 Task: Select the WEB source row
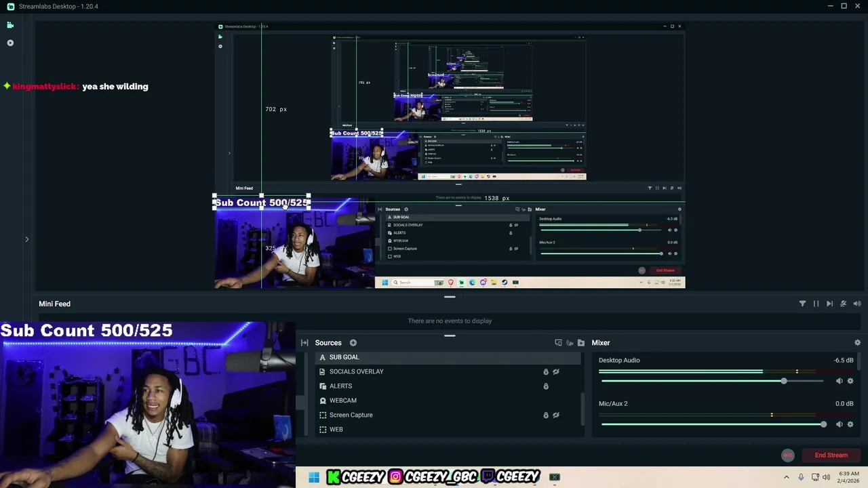click(x=449, y=429)
